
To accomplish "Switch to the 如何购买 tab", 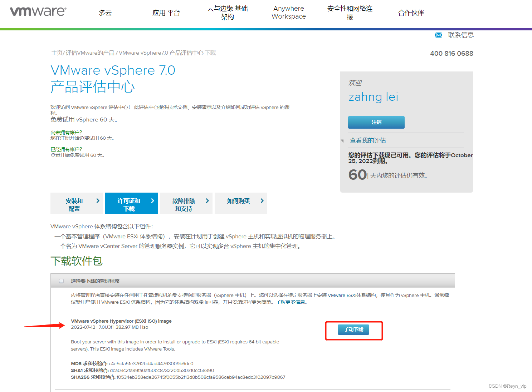I will click(x=241, y=203).
